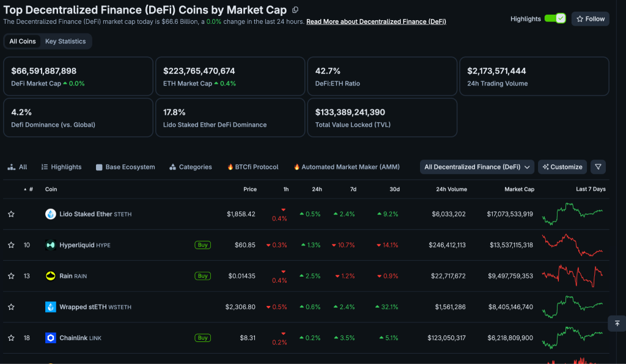The width and height of the screenshot is (626, 364).
Task: Open Read More about Decentralized Finance link
Action: click(x=376, y=21)
